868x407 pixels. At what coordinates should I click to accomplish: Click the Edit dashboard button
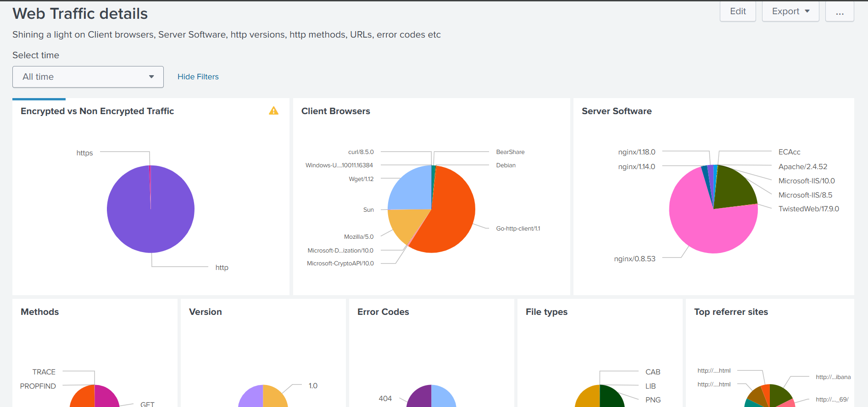click(738, 11)
